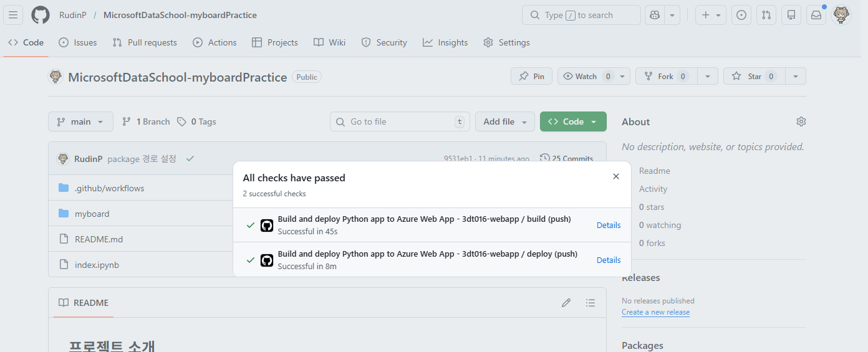
Task: Open the main branch selector
Action: pos(80,121)
